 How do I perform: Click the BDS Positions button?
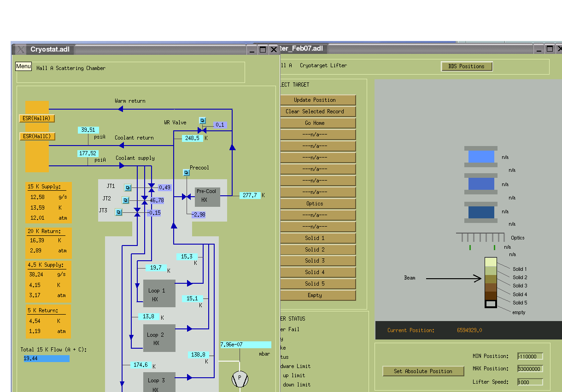467,66
